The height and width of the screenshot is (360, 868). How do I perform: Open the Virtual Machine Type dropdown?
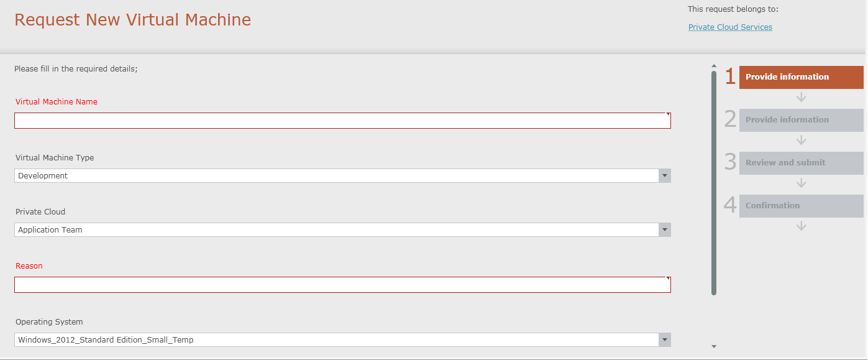click(x=665, y=176)
